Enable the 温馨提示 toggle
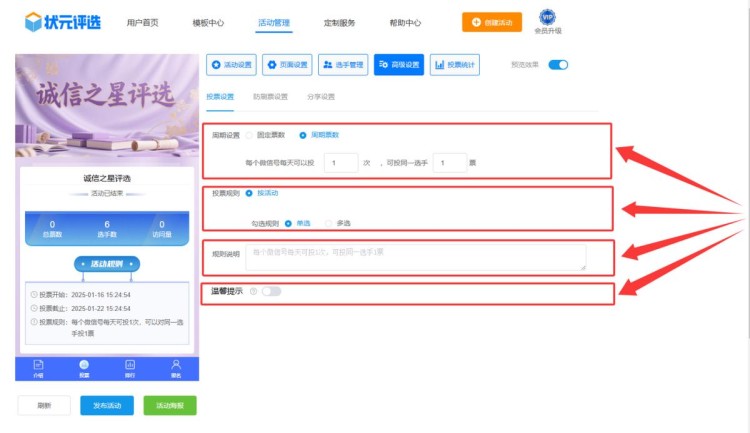Viewport: 750px width, 433px height. pyautogui.click(x=271, y=291)
